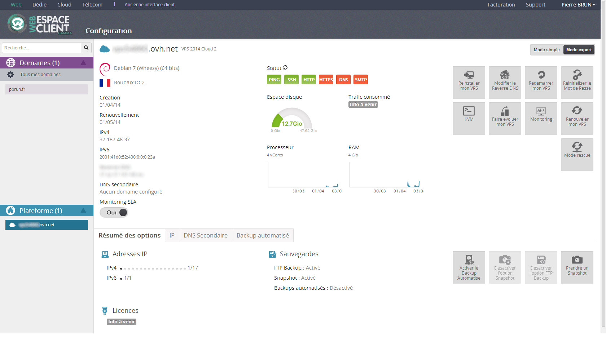Click Désactiver l'option FTP Backup
The height and width of the screenshot is (364, 606).
541,267
